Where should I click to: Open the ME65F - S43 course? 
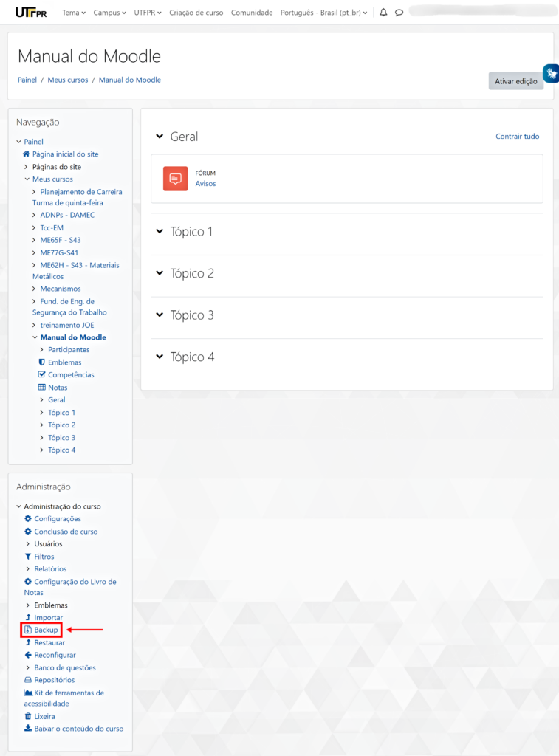(61, 240)
